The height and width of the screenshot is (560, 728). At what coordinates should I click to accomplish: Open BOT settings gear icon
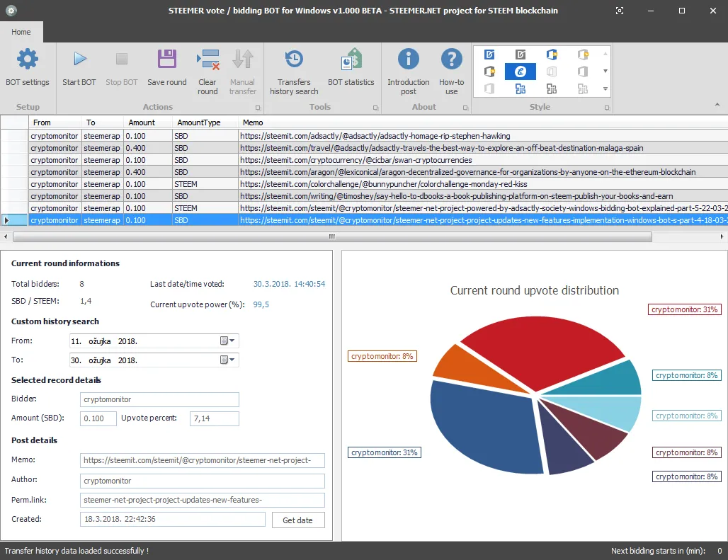(x=28, y=59)
